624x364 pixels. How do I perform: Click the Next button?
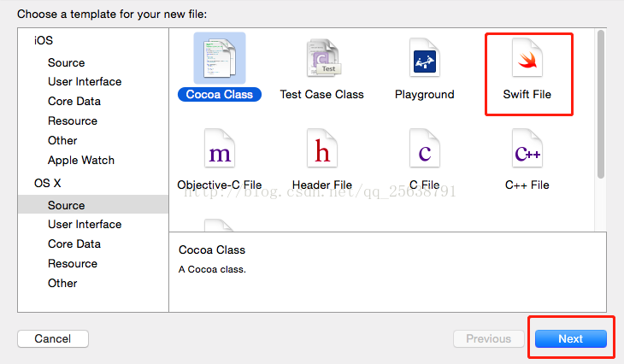pos(571,338)
